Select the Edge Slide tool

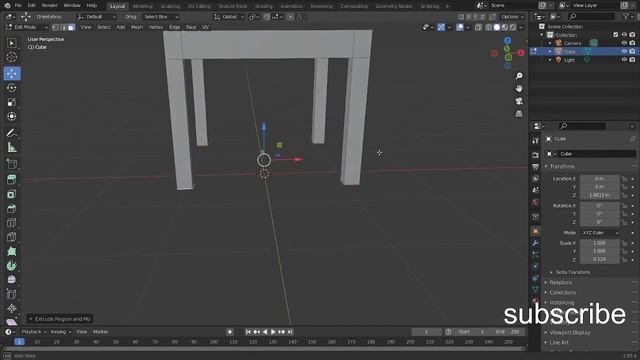point(11,294)
